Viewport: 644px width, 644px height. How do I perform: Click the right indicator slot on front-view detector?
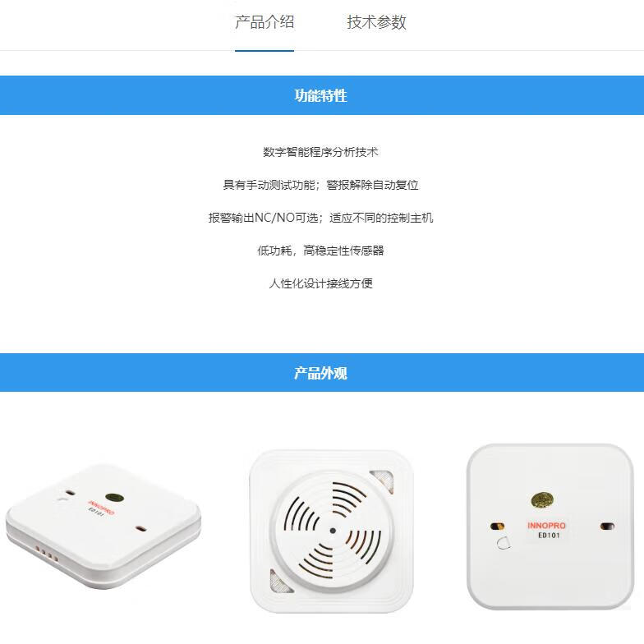pyautogui.click(x=607, y=526)
